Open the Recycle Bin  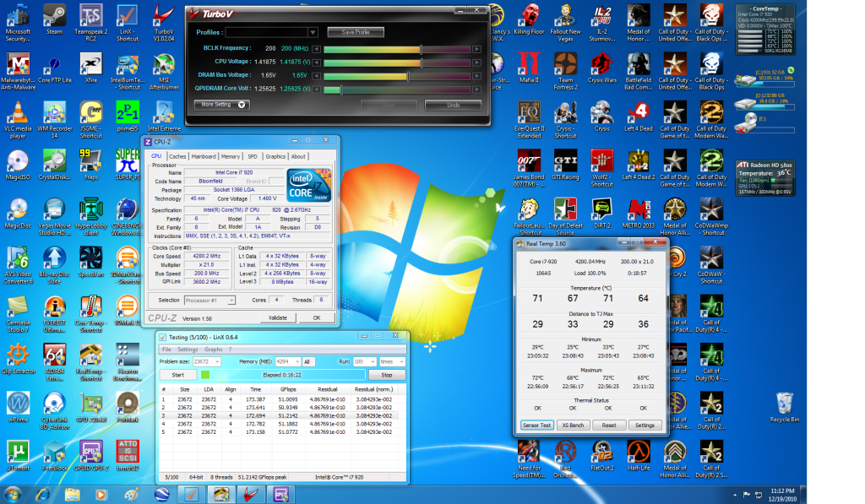(x=784, y=407)
